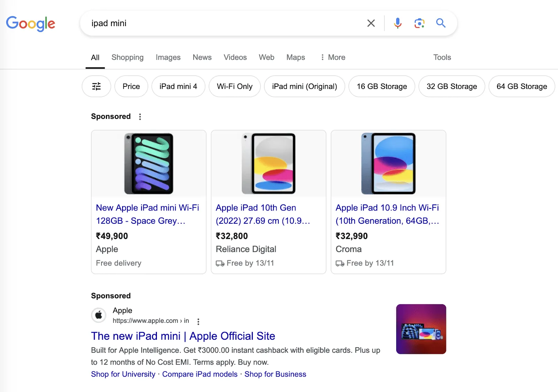Click the blue magnifying glass search icon
This screenshot has height=392, width=558.
point(441,23)
